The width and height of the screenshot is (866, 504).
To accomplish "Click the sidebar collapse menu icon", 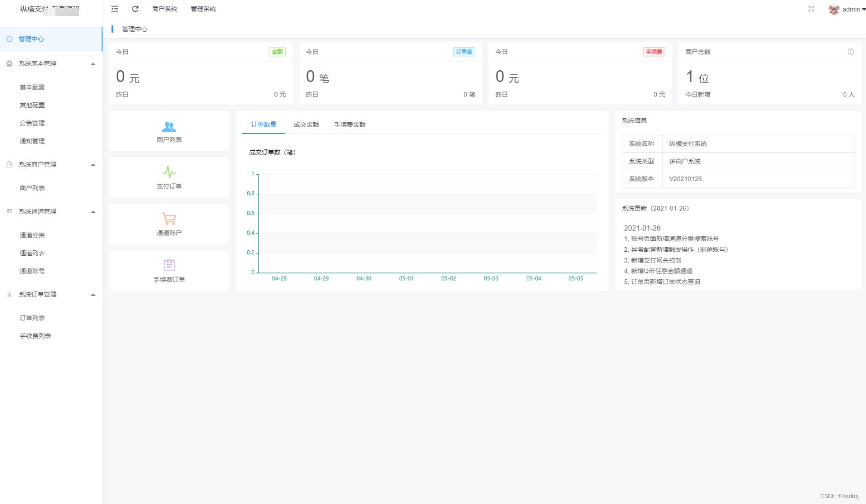I will [115, 9].
